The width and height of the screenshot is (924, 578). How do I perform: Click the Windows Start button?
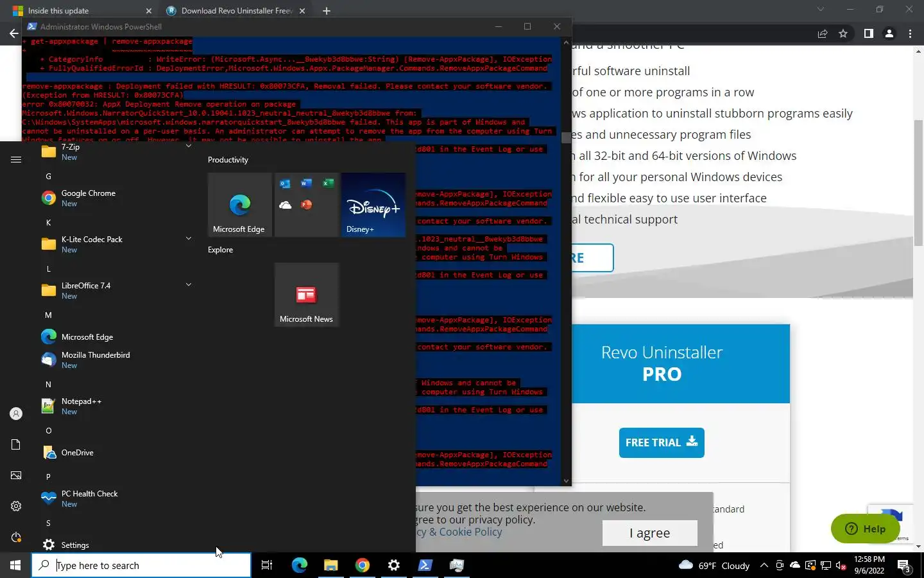tap(15, 565)
